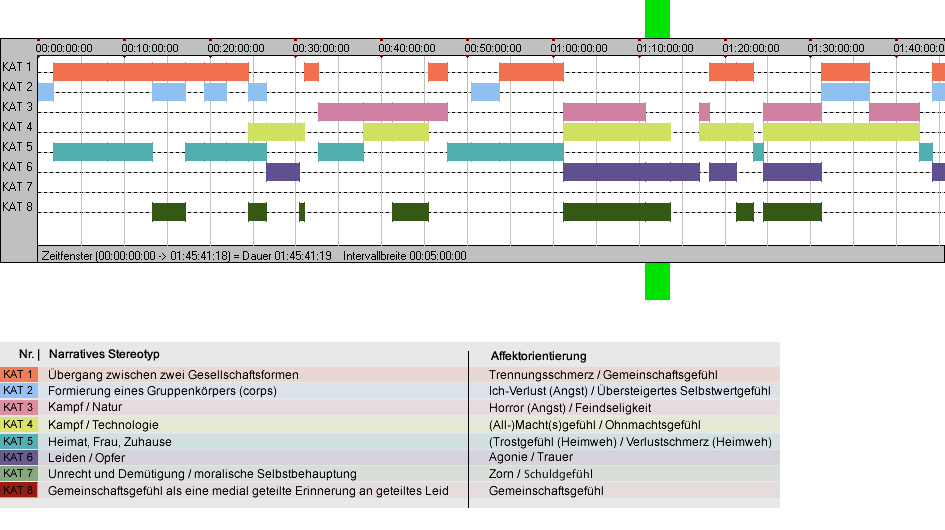Image resolution: width=945 pixels, height=530 pixels.
Task: Select the KAT 1 row label
Action: [x=17, y=67]
